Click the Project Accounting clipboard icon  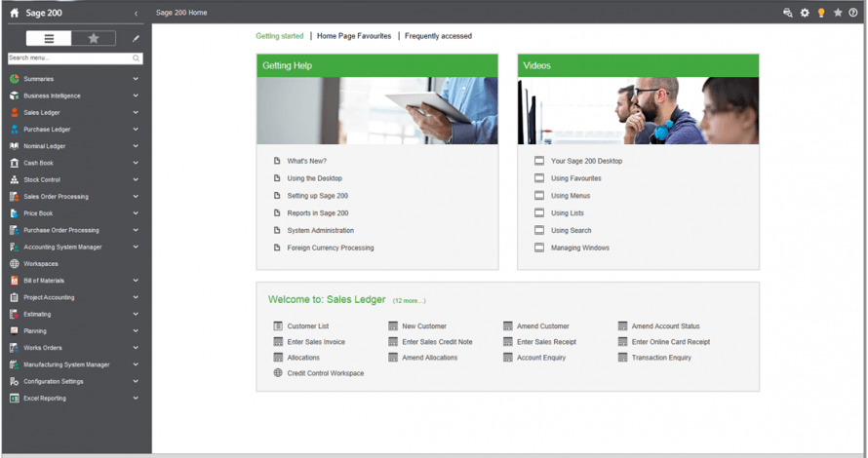click(15, 297)
